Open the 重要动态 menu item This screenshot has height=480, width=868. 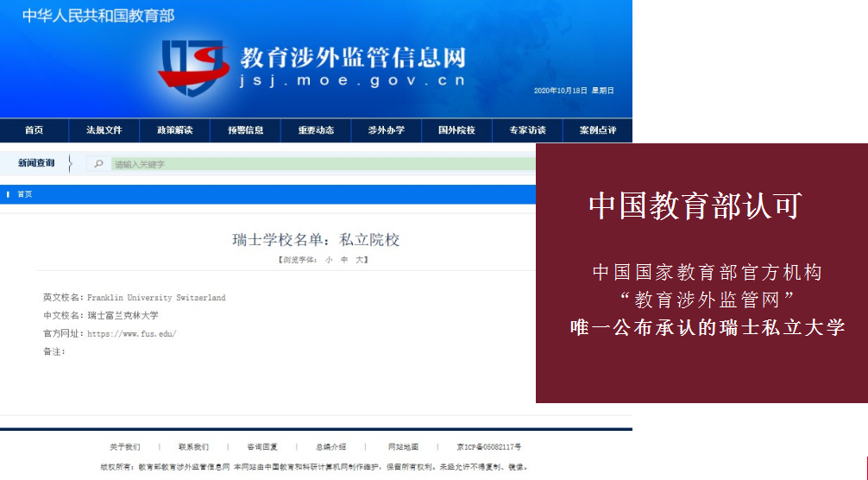point(316,130)
